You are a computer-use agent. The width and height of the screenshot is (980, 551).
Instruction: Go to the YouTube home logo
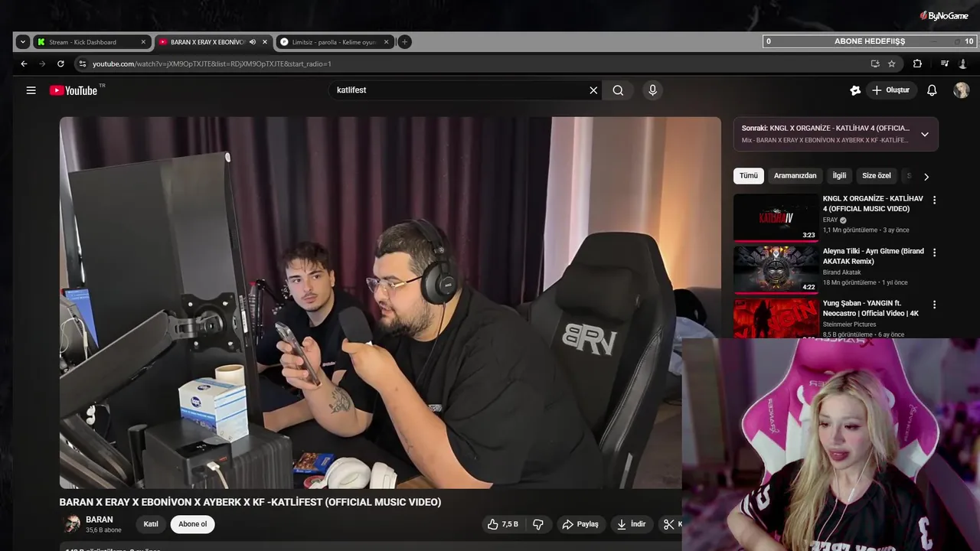coord(73,90)
